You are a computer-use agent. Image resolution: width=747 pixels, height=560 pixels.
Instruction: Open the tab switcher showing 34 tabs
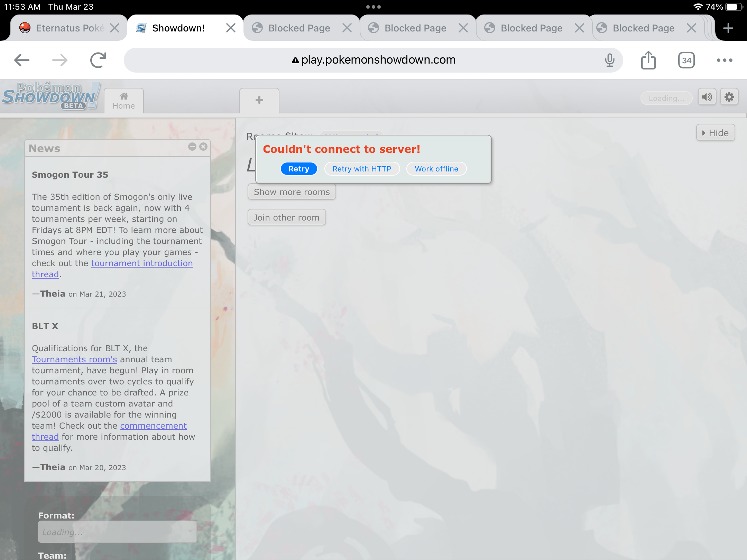[686, 60]
